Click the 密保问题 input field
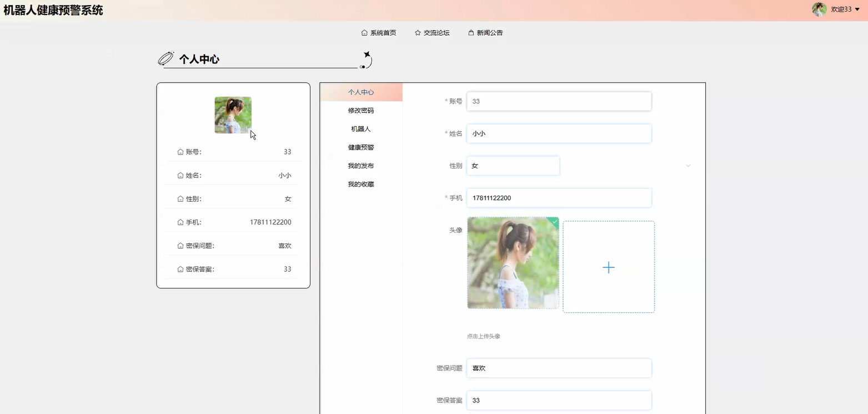This screenshot has height=414, width=868. point(558,368)
